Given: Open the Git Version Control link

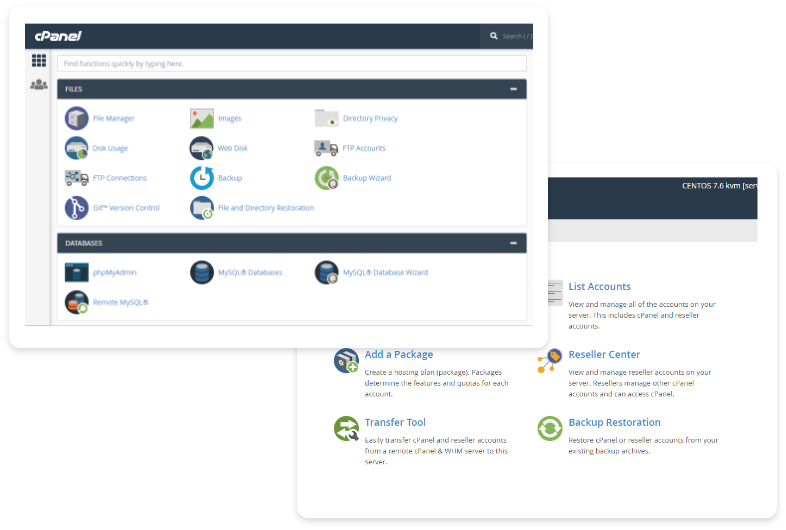Looking at the screenshot, I should click(x=126, y=208).
